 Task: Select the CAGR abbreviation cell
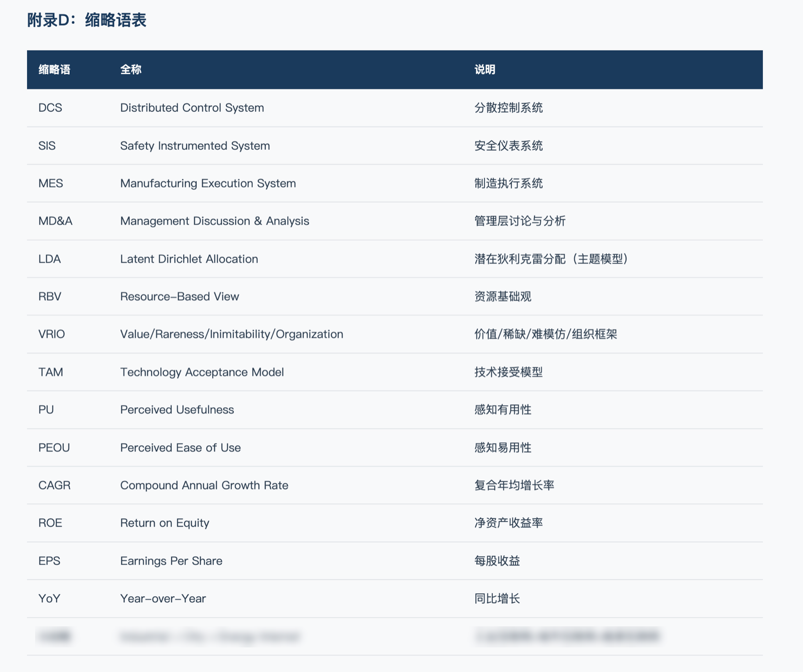coord(55,485)
